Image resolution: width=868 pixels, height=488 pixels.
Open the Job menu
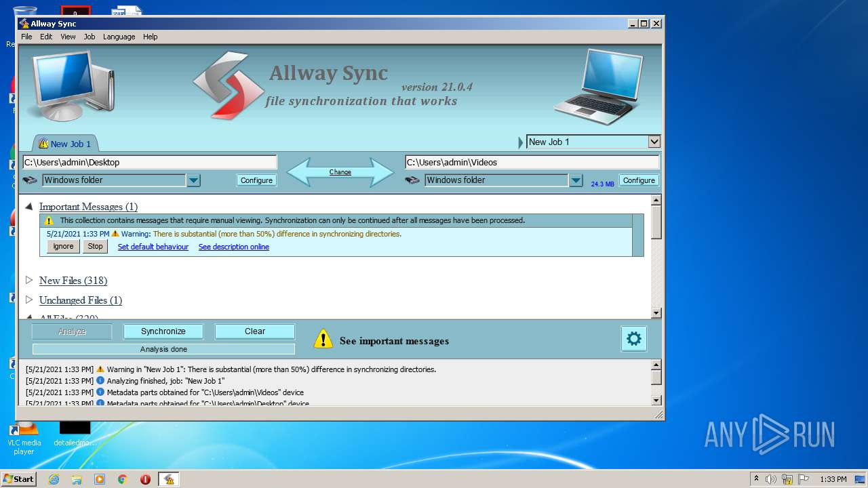click(x=90, y=37)
